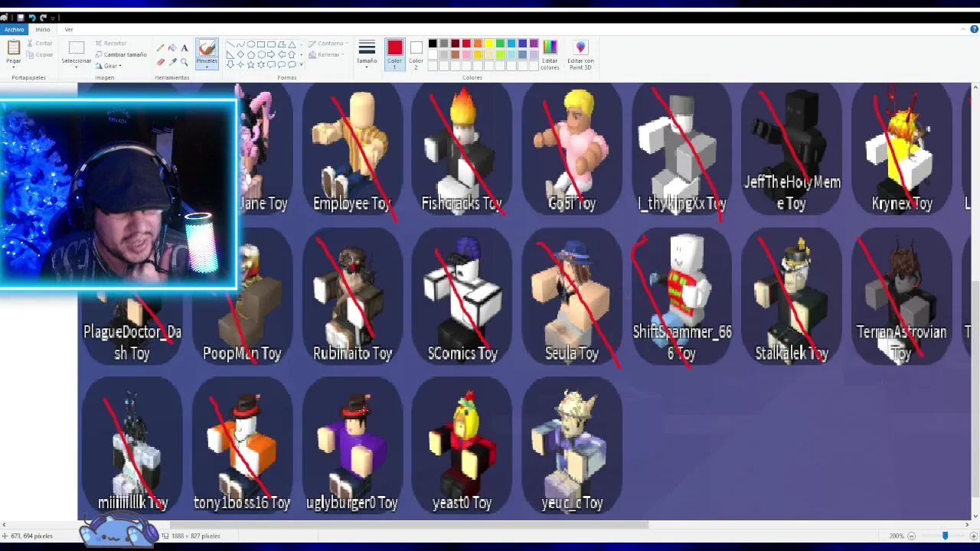
Task: Click the Cortar scissors button
Action: tap(40, 44)
